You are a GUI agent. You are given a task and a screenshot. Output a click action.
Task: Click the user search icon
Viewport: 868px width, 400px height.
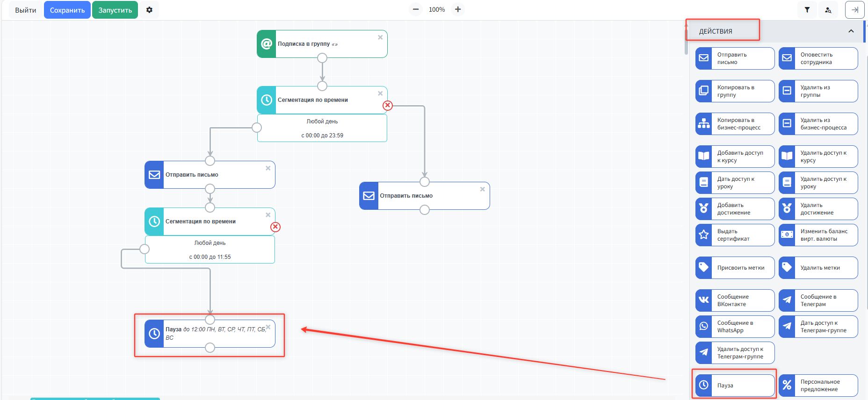828,10
